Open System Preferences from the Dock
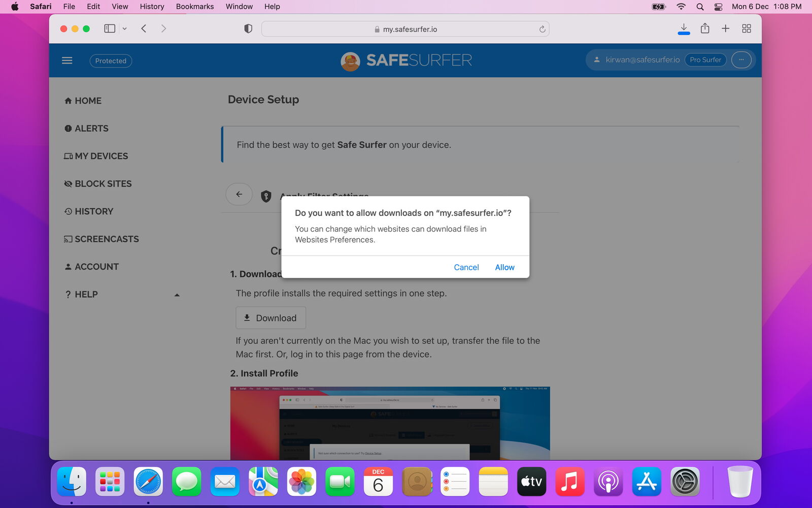 point(685,482)
